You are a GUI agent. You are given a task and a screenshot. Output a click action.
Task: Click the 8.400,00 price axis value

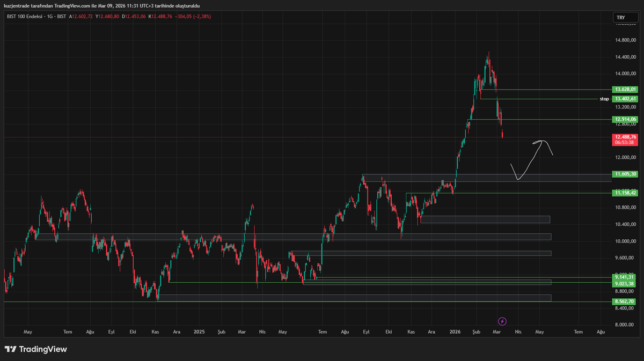626,308
